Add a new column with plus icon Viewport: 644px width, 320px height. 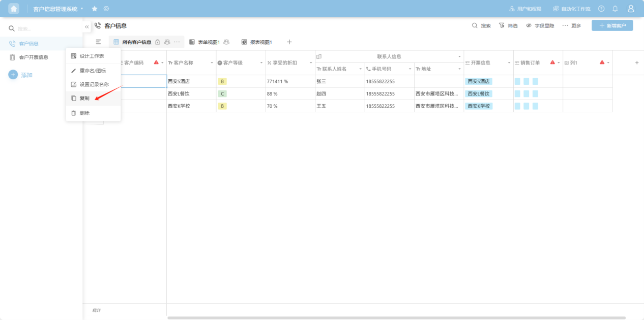636,62
